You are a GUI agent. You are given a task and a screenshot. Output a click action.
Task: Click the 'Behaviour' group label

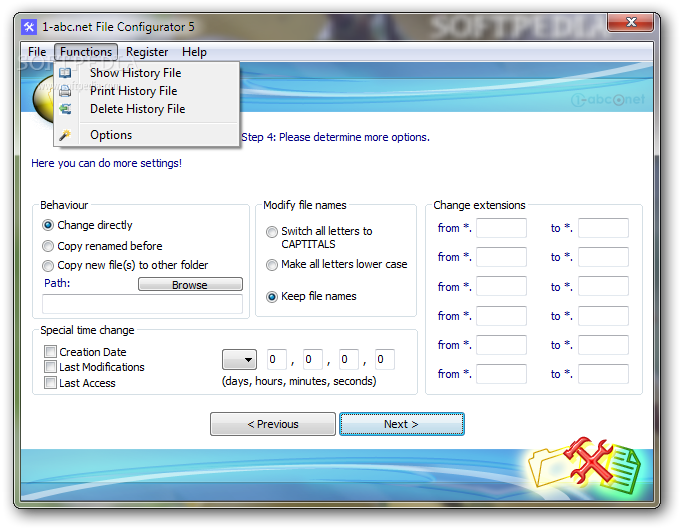point(64,205)
